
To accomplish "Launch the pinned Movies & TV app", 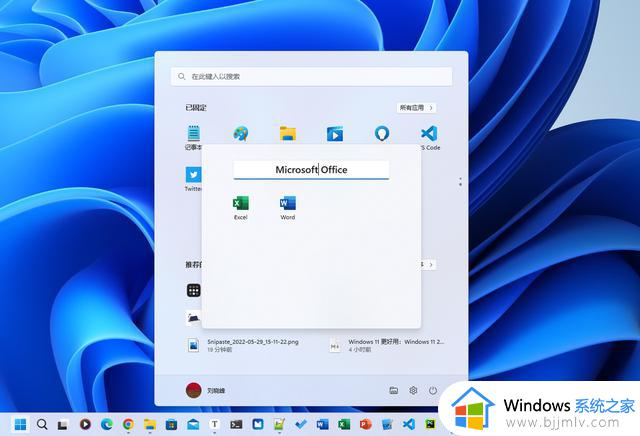I will point(335,134).
